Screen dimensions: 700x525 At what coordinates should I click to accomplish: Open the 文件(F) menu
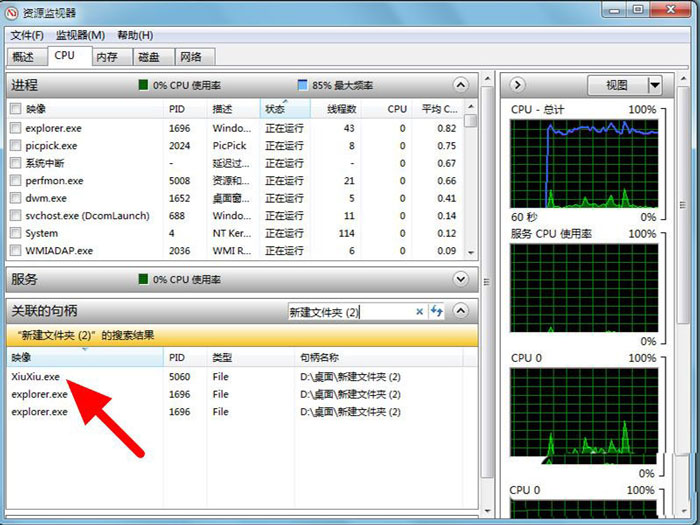tap(27, 35)
